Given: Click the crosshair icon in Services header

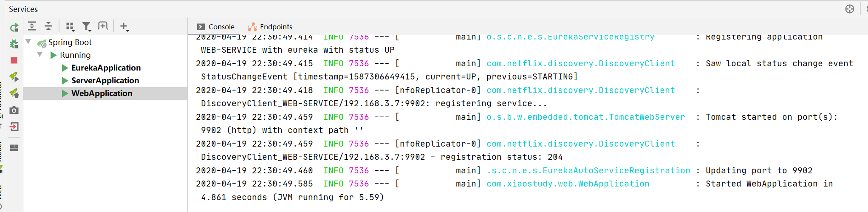Looking at the screenshot, I should (849, 9).
